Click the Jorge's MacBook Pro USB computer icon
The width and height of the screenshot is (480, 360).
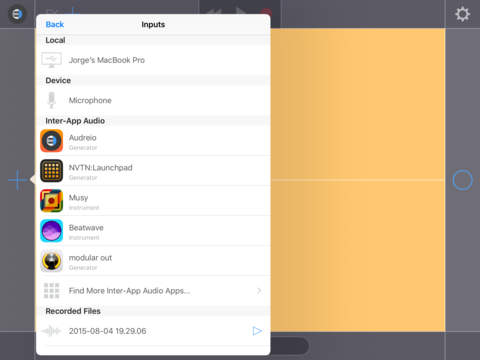[51, 60]
